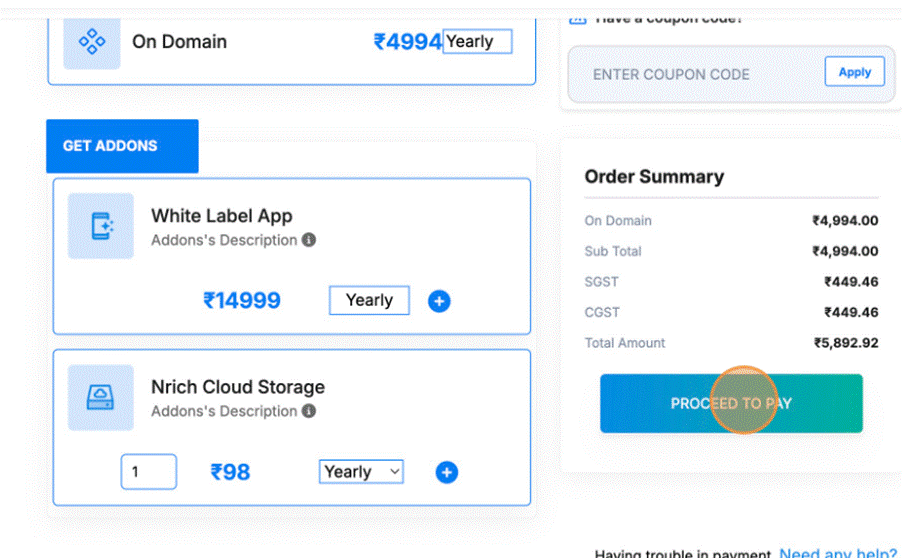902x558 pixels.
Task: Open White Label App Yearly dropdown
Action: coord(369,300)
